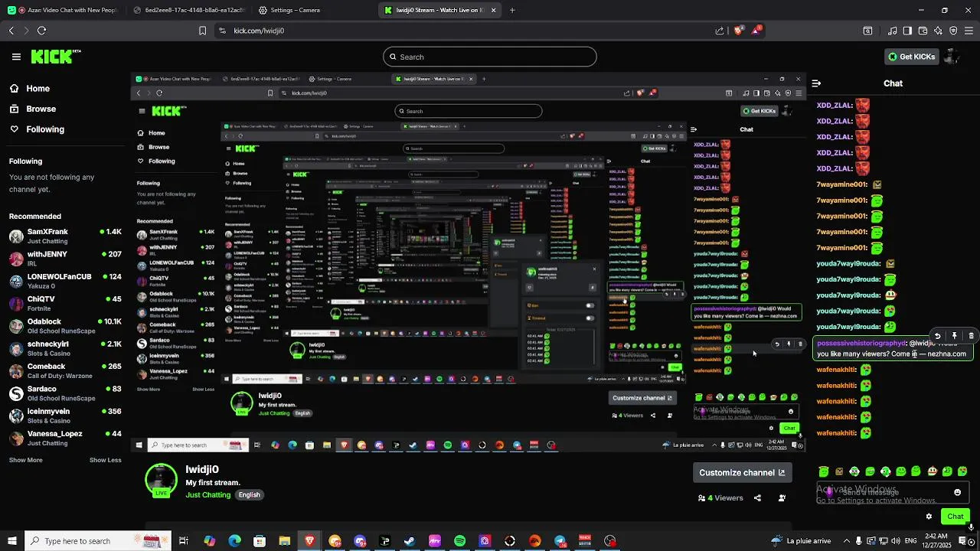Open the emoji picker in message box
The height and width of the screenshot is (551, 980).
957,492
